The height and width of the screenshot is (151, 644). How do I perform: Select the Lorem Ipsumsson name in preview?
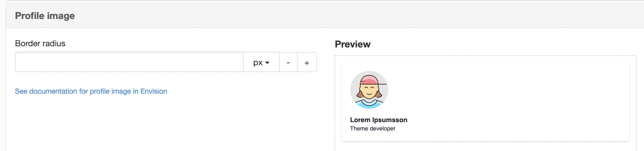tap(379, 120)
